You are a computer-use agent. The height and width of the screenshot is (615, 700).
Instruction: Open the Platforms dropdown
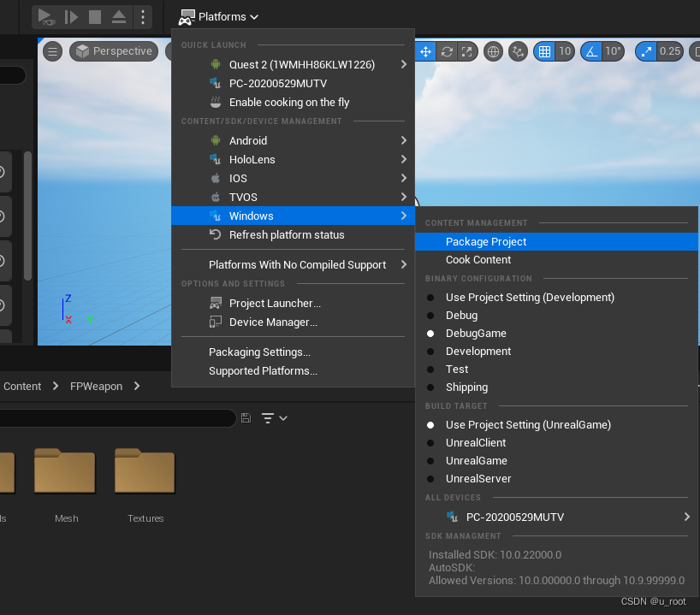[218, 17]
